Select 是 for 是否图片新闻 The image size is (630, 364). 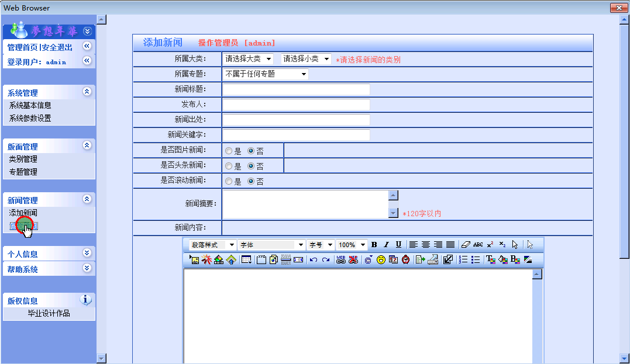pyautogui.click(x=229, y=151)
